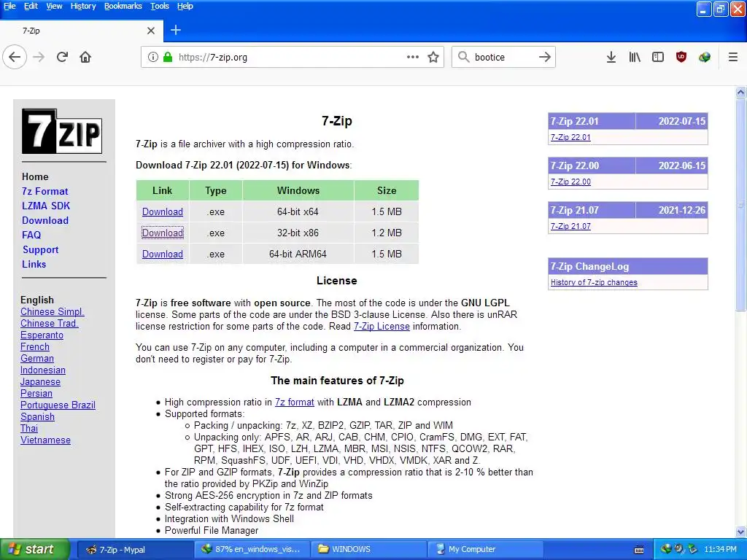Submit search with the arrow in search box
This screenshot has width=747, height=560.
point(544,57)
